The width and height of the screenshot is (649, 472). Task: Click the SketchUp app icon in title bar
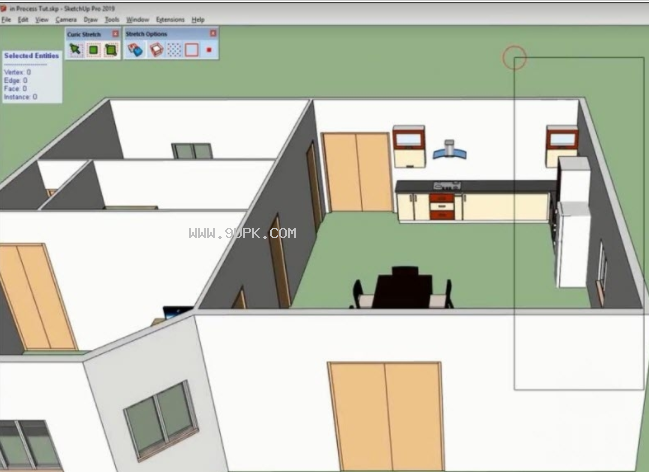pyautogui.click(x=3, y=8)
